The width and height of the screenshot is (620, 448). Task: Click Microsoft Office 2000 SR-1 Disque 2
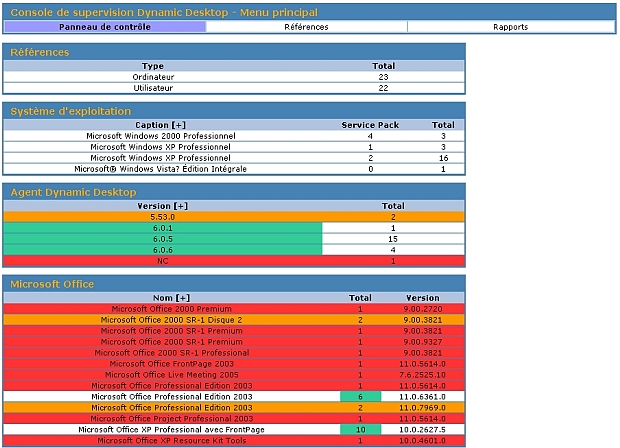tap(234, 320)
